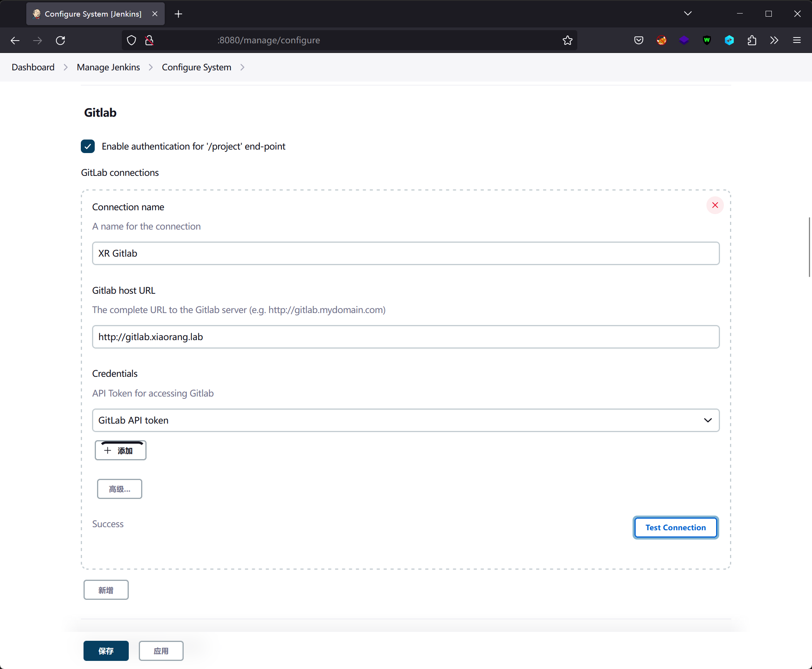The width and height of the screenshot is (812, 669).
Task: Go to Manage Jenkins breadcrumb
Action: point(108,67)
